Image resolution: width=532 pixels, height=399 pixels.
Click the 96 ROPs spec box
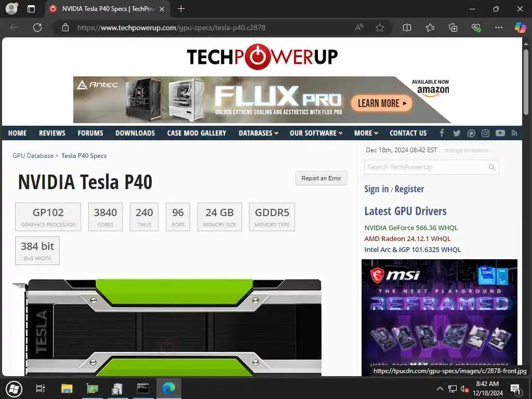[x=178, y=217]
